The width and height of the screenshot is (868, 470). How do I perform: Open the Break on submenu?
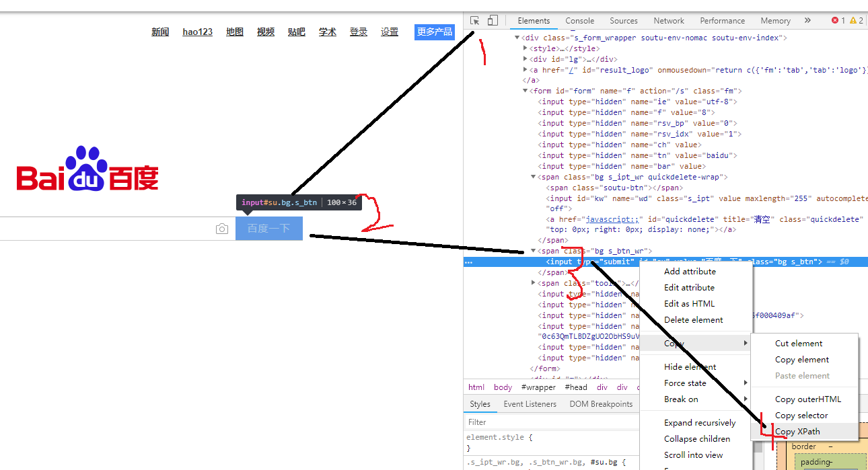click(x=695, y=399)
